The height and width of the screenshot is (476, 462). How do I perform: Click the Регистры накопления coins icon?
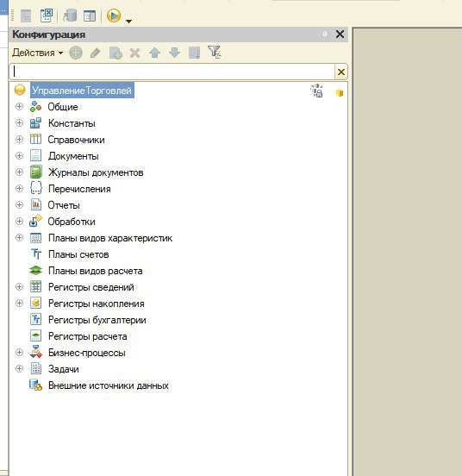pos(36,303)
